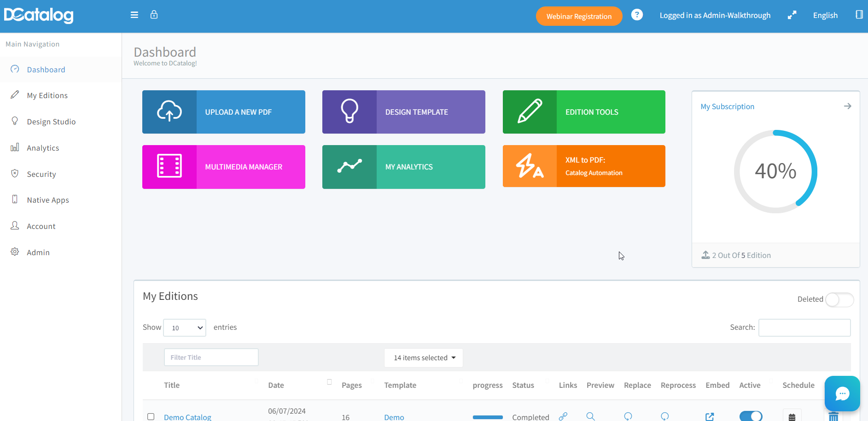Click the Dashboard gauge icon in sidebar
Viewport: 868px width, 421px height.
15,69
